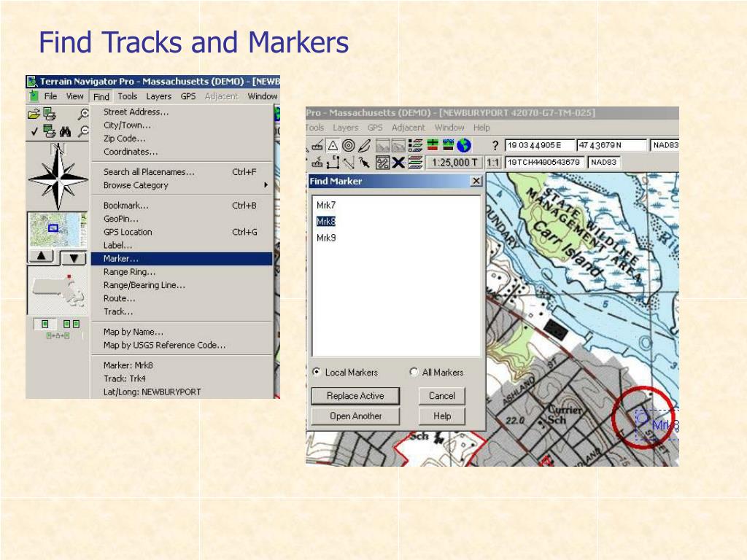Screen dimensions: 747x560
Task: Click the 19TCH4490543679 grid reference field
Action: pyautogui.click(x=545, y=163)
